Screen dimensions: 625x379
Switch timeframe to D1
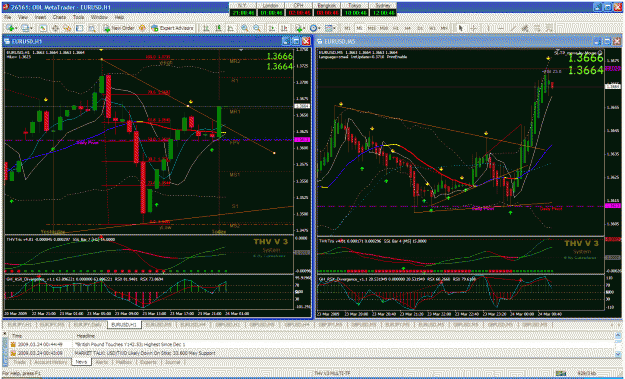click(x=420, y=28)
